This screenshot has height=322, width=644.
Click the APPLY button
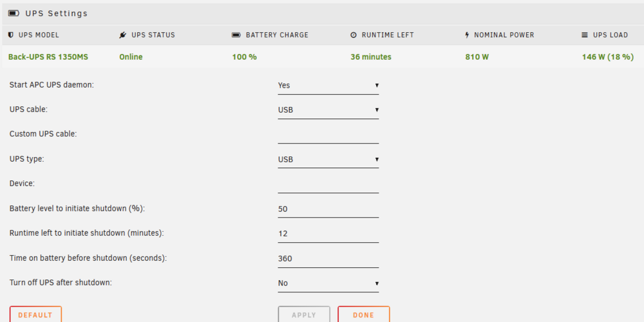point(304,315)
